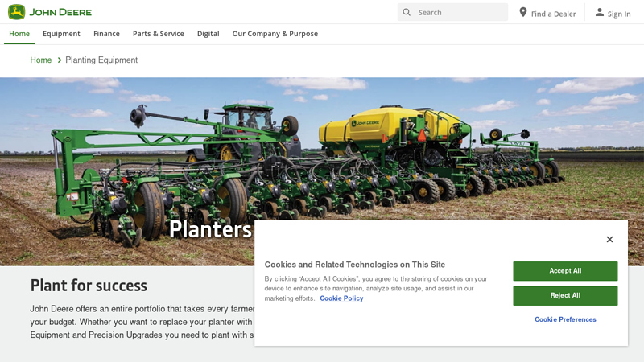Click the John Deere leaping deer logo
644x362 pixels.
point(16,12)
